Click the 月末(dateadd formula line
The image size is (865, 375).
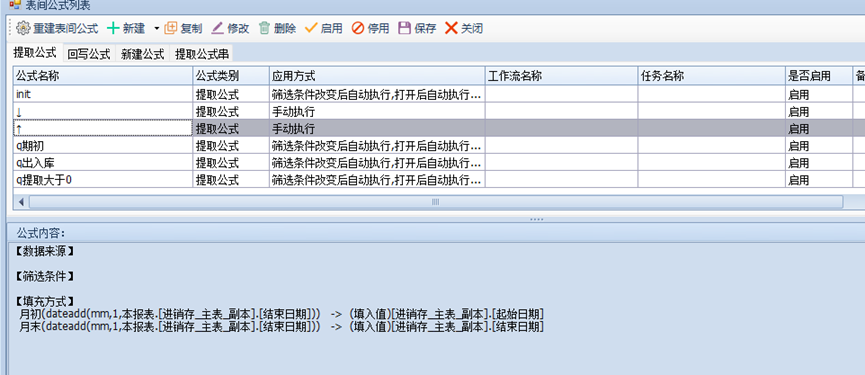pyautogui.click(x=281, y=326)
